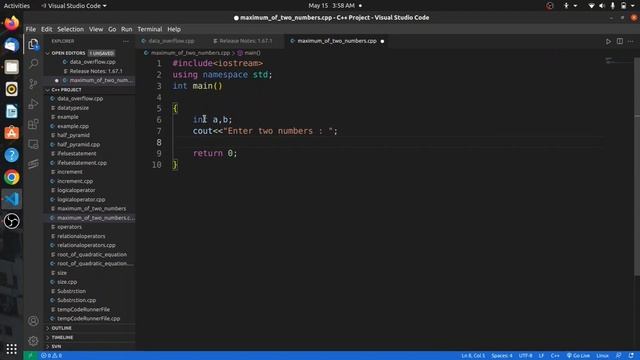The width and height of the screenshot is (640, 360).
Task: Collapse the C++ PROJECT folder section
Action: click(x=67, y=90)
